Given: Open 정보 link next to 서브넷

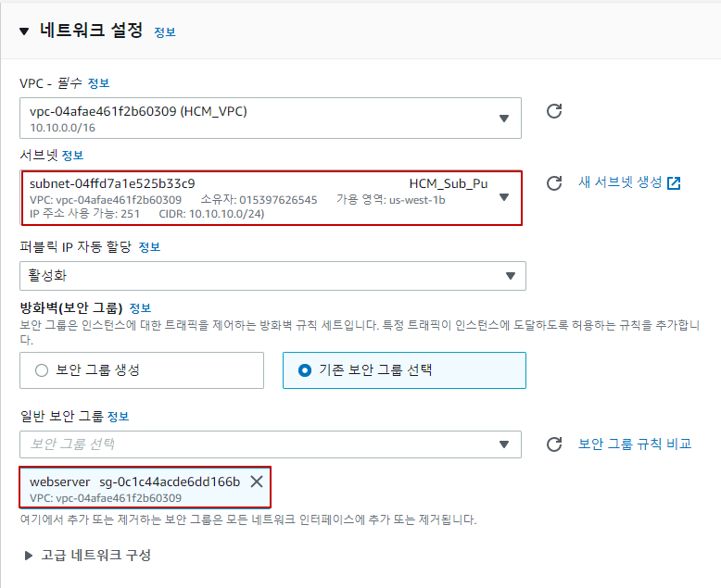Looking at the screenshot, I should tap(72, 156).
